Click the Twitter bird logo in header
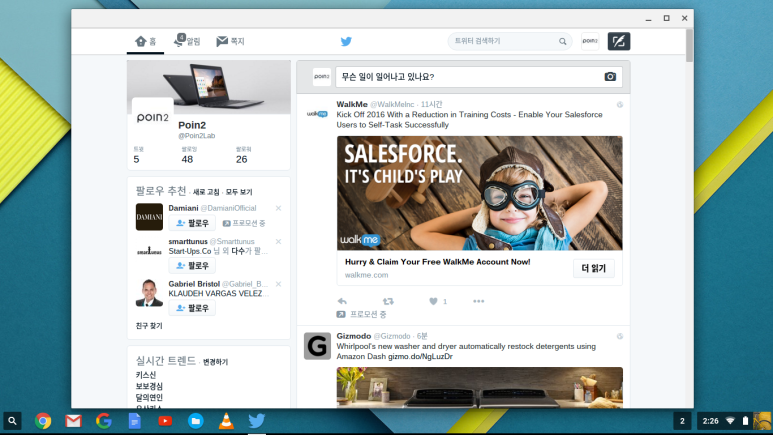Viewport: 773px width, 435px height. coord(346,41)
